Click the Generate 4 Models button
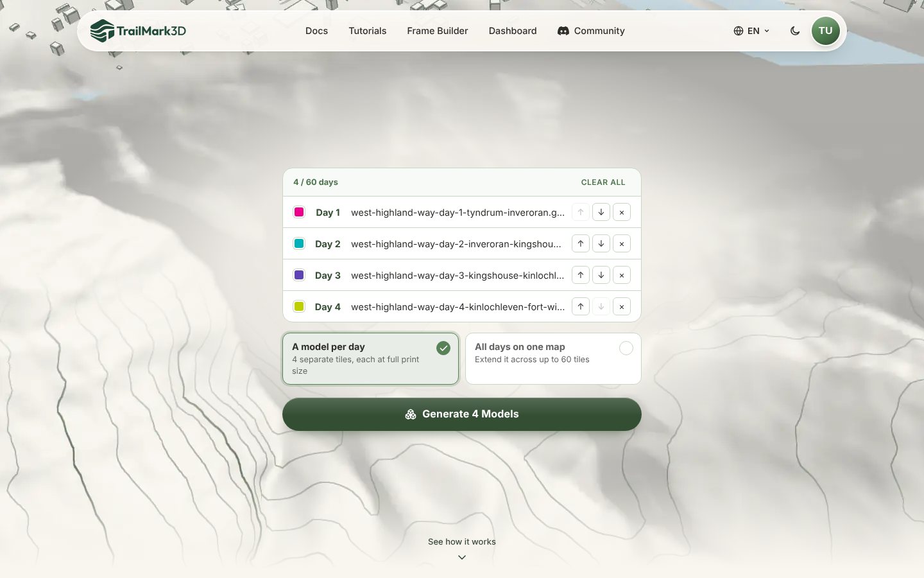 coord(462,414)
